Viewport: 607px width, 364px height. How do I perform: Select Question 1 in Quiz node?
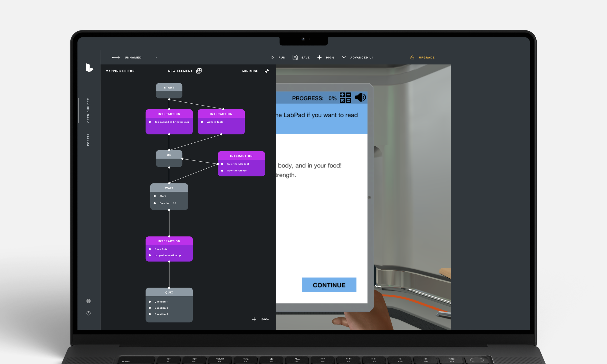161,301
